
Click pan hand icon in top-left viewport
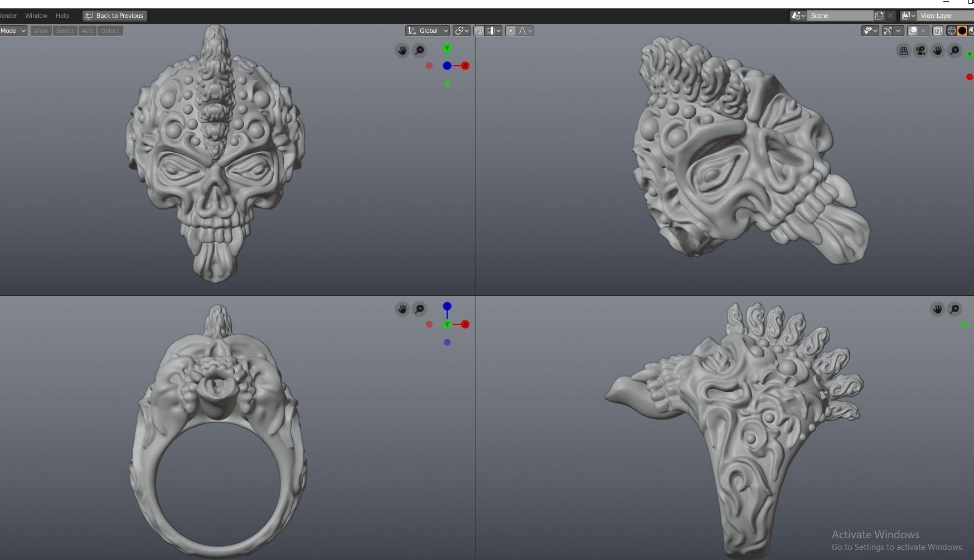pos(403,51)
